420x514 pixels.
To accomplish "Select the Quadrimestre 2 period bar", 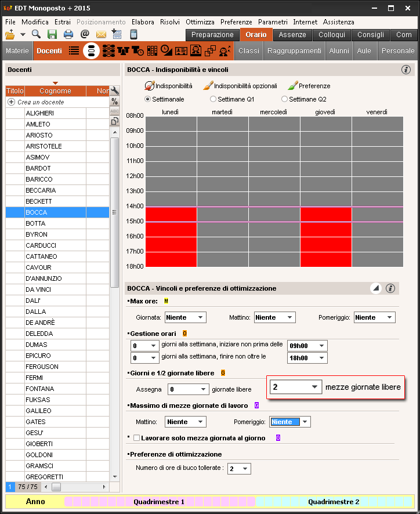I will pyautogui.click(x=334, y=502).
